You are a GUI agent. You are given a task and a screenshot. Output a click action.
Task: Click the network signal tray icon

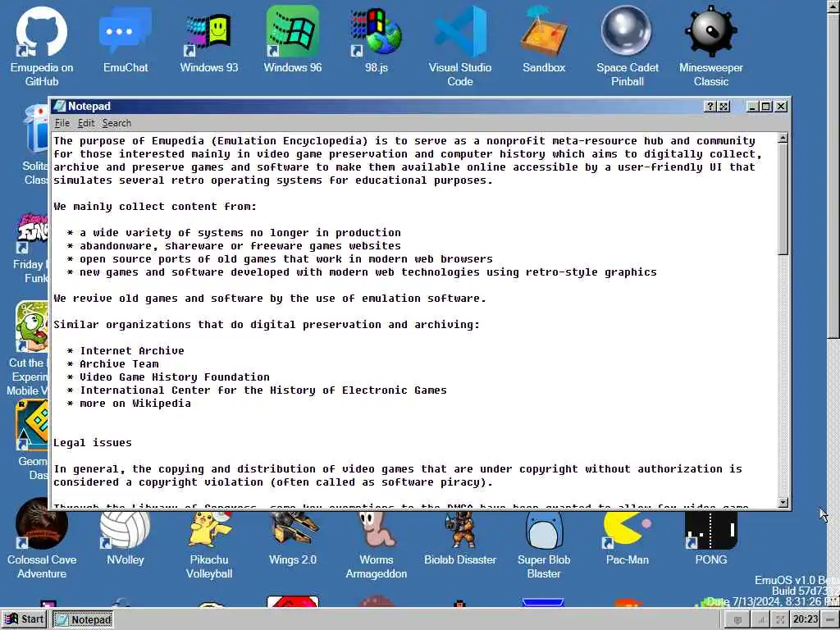760,620
